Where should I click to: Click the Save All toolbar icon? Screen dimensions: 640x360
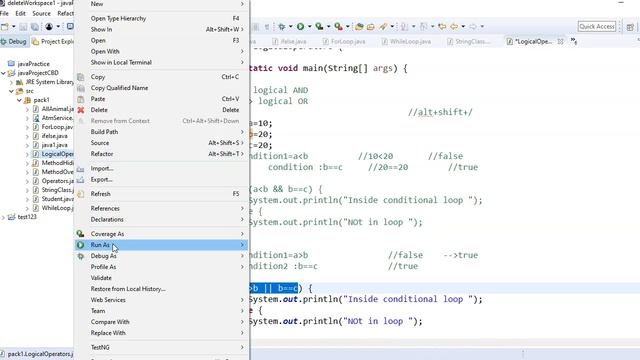[x=35, y=27]
